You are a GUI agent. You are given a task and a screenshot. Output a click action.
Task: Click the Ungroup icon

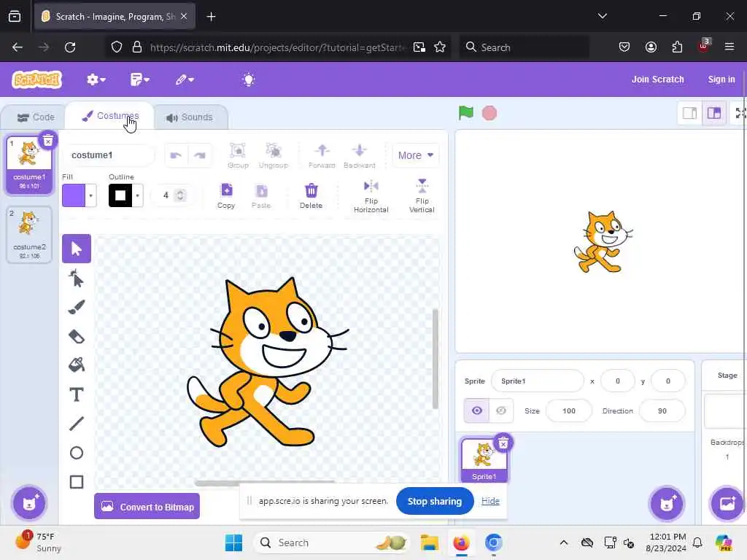coord(274,155)
